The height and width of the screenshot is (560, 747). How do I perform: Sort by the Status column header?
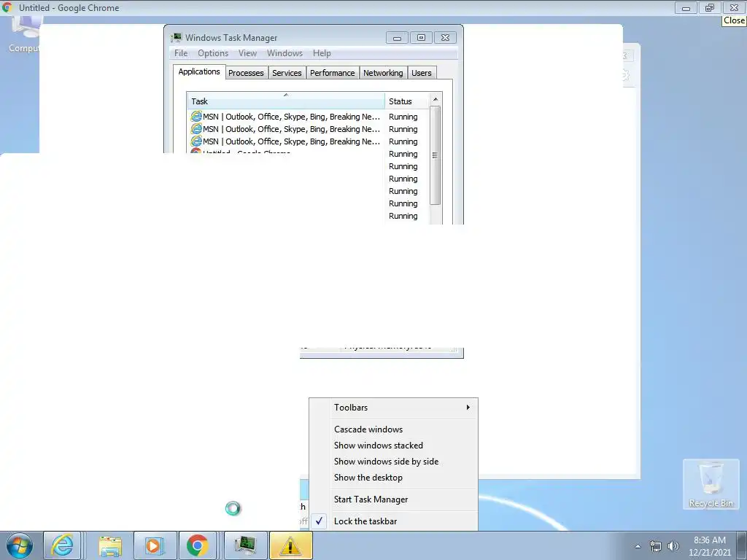click(x=406, y=101)
